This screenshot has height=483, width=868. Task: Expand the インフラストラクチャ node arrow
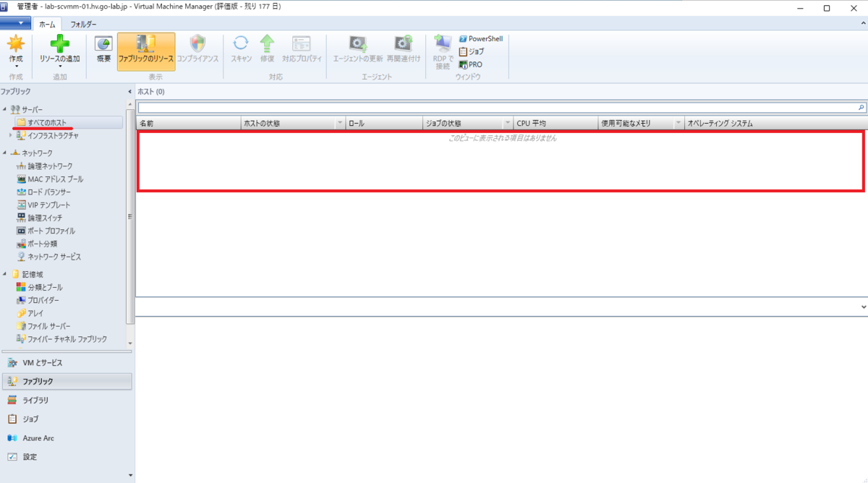pos(11,135)
